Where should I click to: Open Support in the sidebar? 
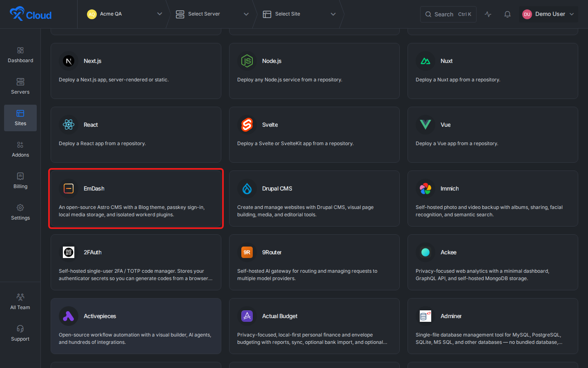pyautogui.click(x=20, y=333)
